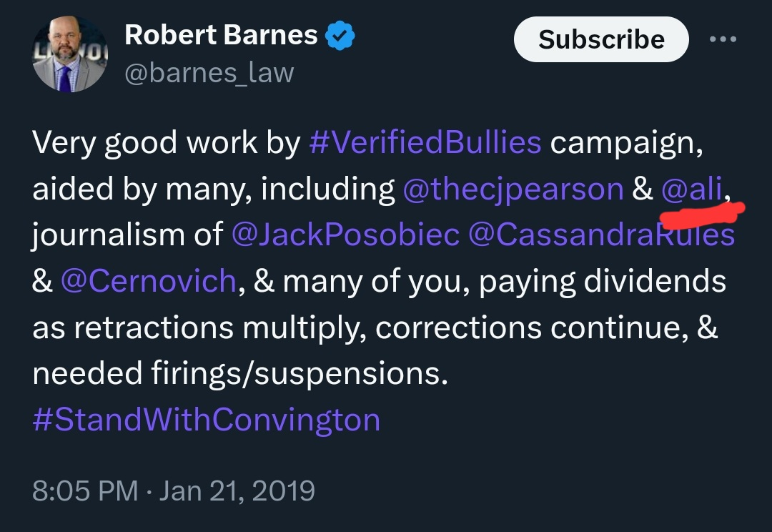The width and height of the screenshot is (772, 532).
Task: Click the "needed firings/suspensions." text line
Action: (240, 373)
